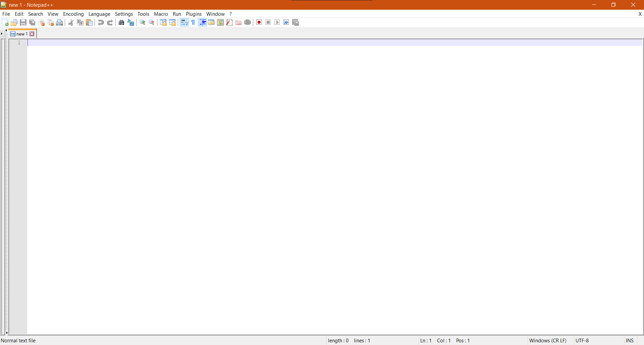Click line number 1 in margin

tap(19, 43)
